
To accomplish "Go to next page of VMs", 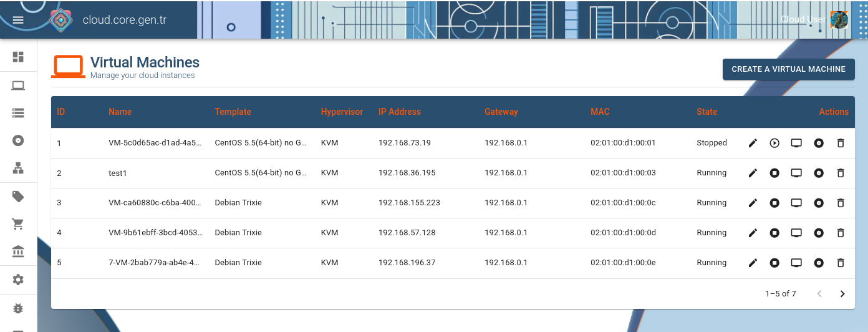I will 842,294.
